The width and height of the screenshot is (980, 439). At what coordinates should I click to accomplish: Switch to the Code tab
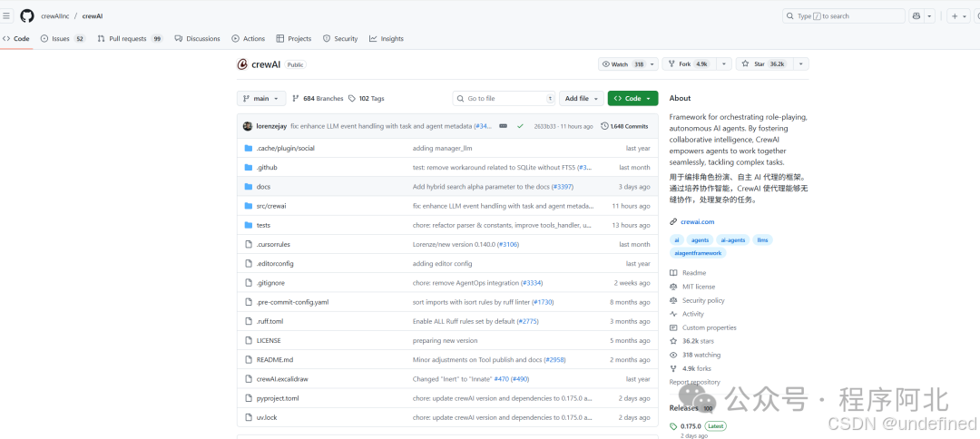[x=16, y=39]
